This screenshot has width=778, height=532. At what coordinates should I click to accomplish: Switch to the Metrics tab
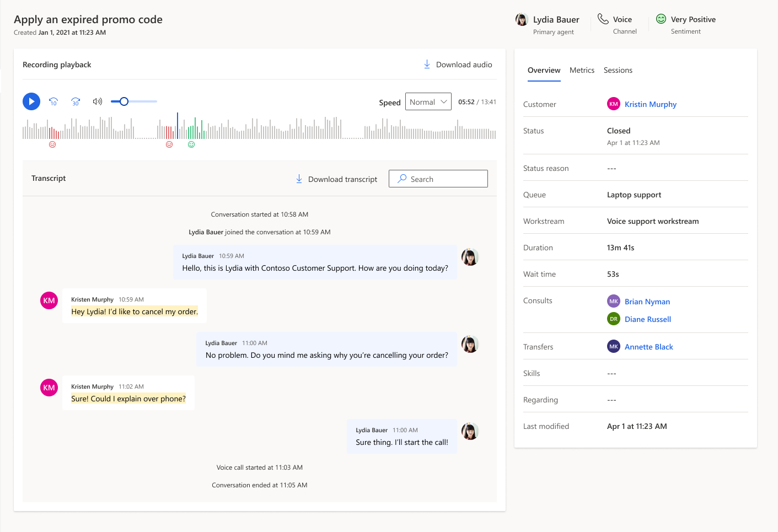click(x=582, y=70)
